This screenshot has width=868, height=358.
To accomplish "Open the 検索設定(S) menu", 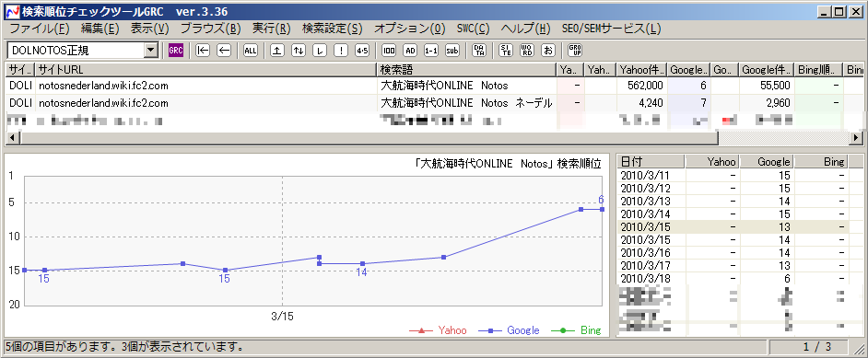I will point(333,29).
